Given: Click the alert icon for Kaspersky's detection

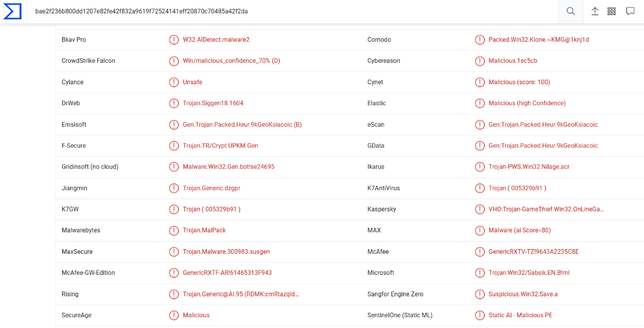Looking at the screenshot, I should point(480,209).
